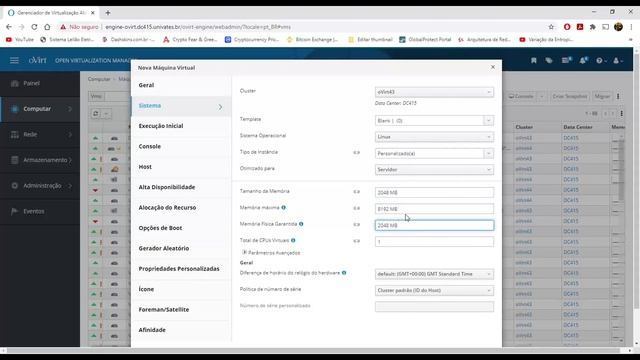Image resolution: width=640 pixels, height=360 pixels.
Task: Click the link icon beside Memória máxima field
Action: click(x=356, y=208)
